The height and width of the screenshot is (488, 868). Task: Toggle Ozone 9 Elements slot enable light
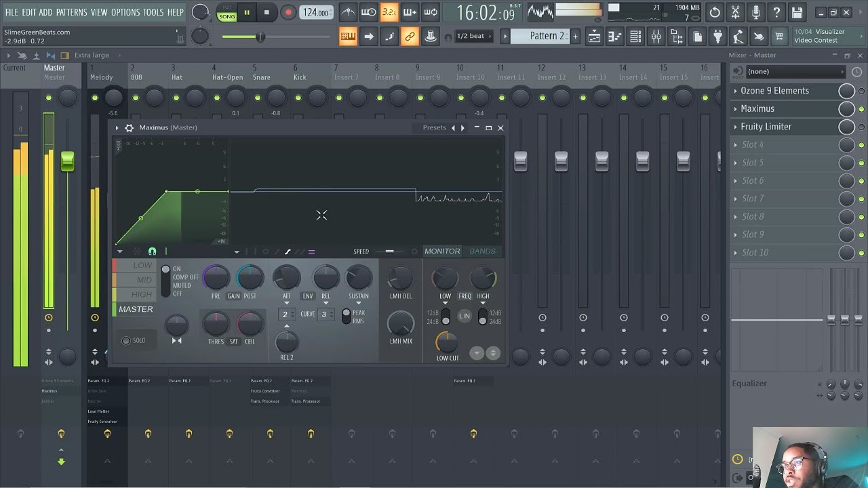(x=861, y=91)
